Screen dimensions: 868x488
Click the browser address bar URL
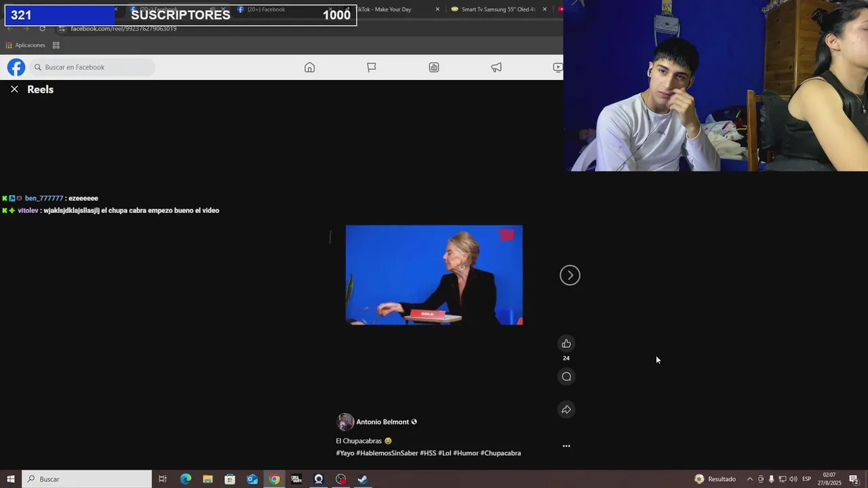point(123,28)
